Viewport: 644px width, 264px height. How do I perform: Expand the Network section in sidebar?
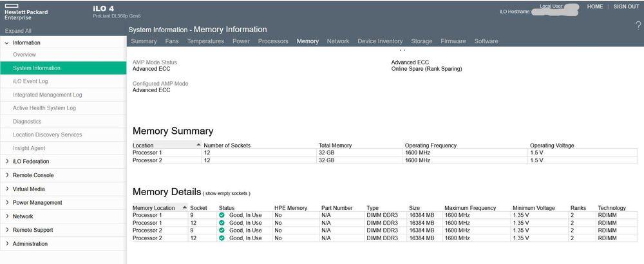click(x=7, y=216)
